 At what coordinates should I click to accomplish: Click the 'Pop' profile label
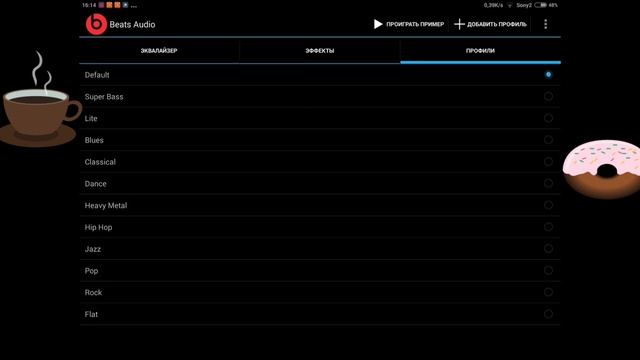coord(91,271)
